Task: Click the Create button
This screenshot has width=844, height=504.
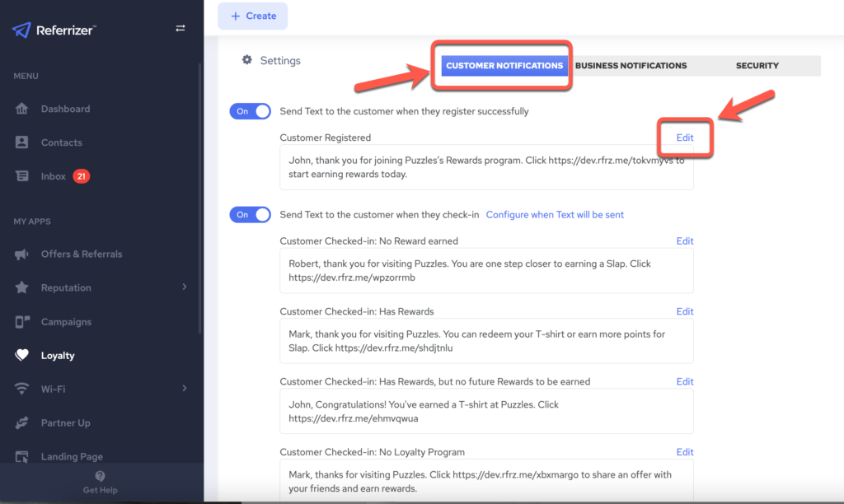Action: coord(253,16)
